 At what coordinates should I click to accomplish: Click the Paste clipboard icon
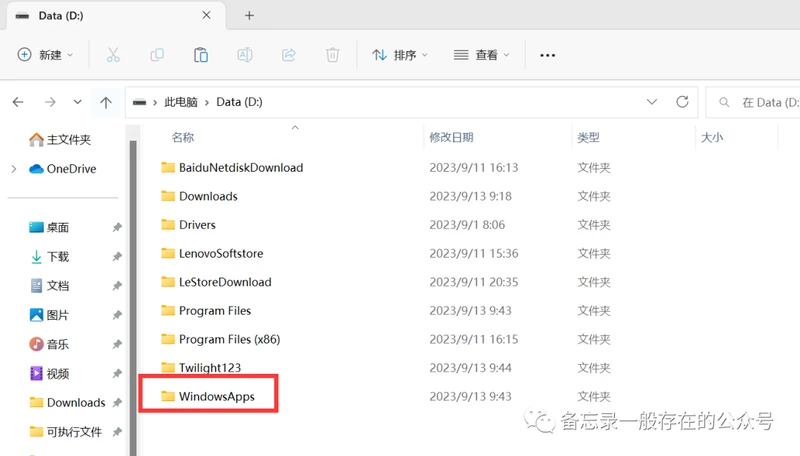(x=201, y=55)
